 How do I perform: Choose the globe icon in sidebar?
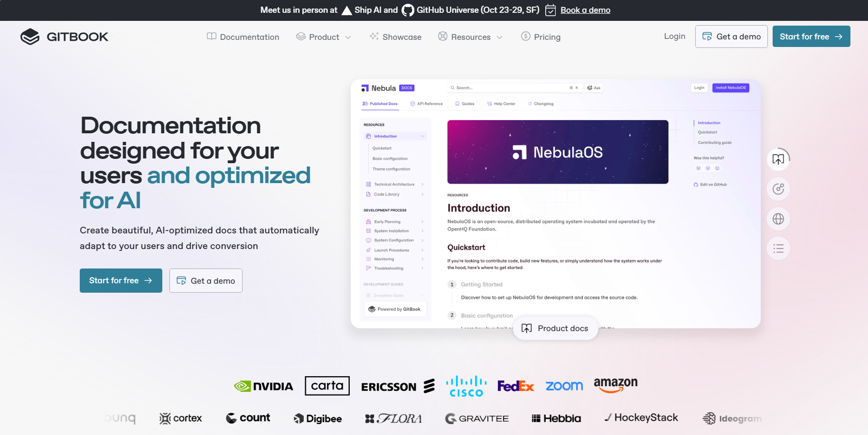coord(778,219)
